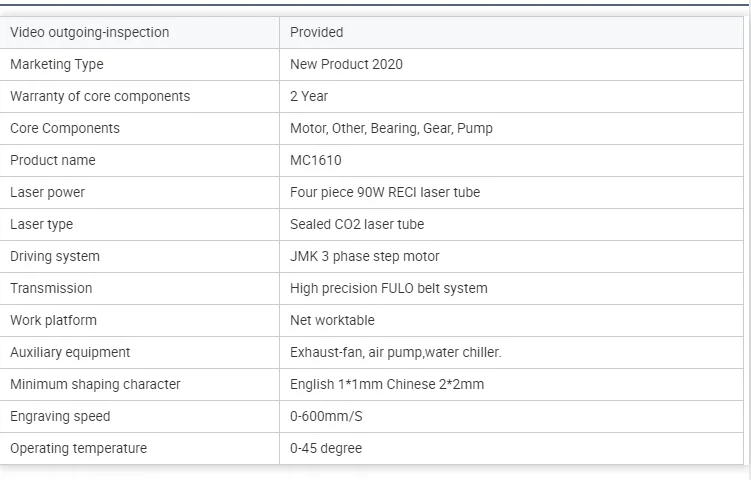Click the "Warranty of core components" label
The width and height of the screenshot is (751, 480).
point(100,96)
